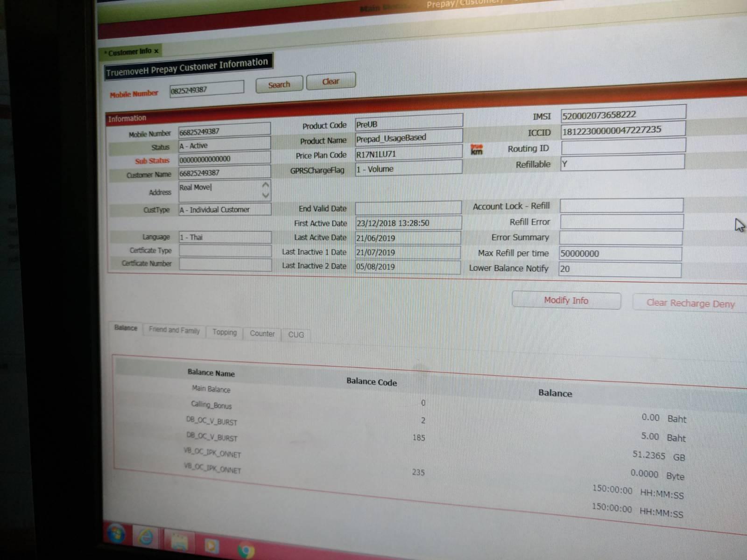Viewport: 747px width, 560px height.
Task: Open the Friend and Family tab
Action: click(x=174, y=330)
